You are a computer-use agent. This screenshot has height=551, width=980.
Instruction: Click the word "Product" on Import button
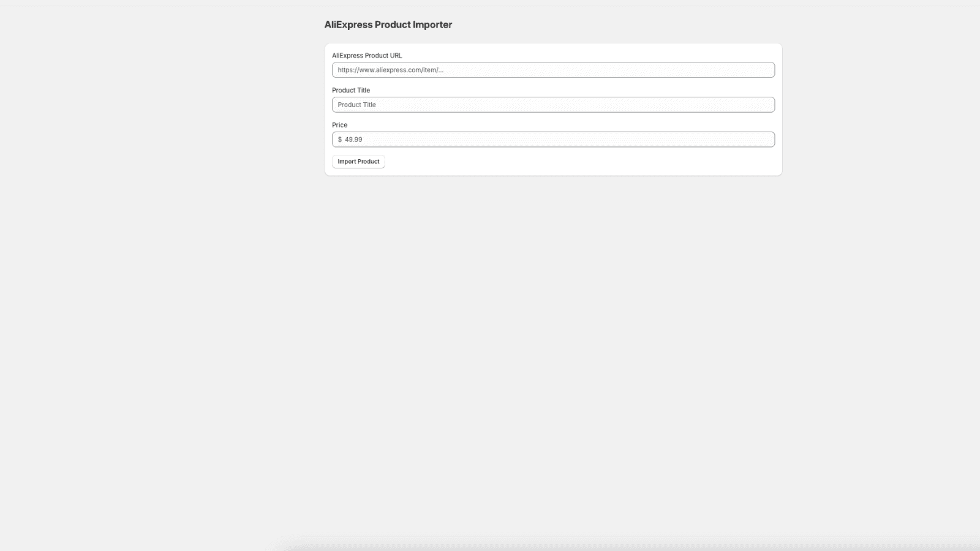(x=369, y=162)
